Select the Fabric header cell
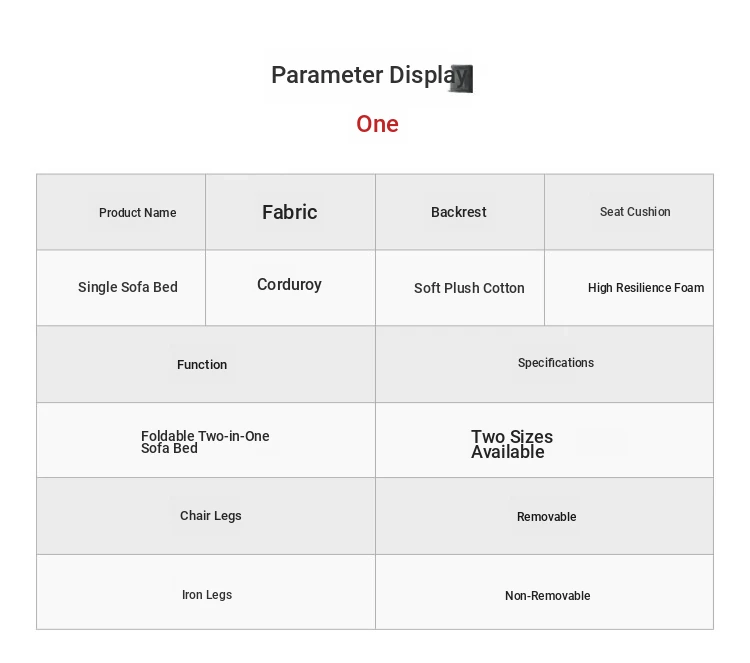The image size is (750, 663). (x=290, y=212)
